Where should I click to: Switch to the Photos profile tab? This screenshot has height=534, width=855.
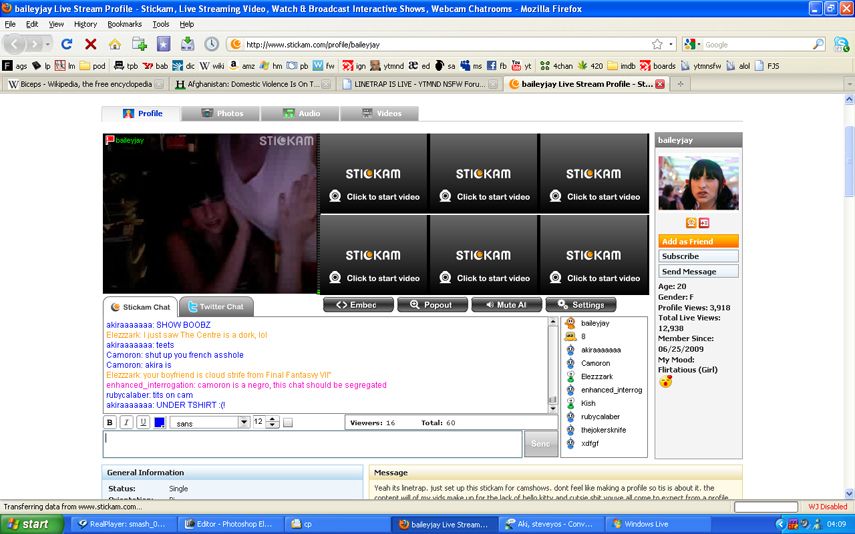(220, 113)
